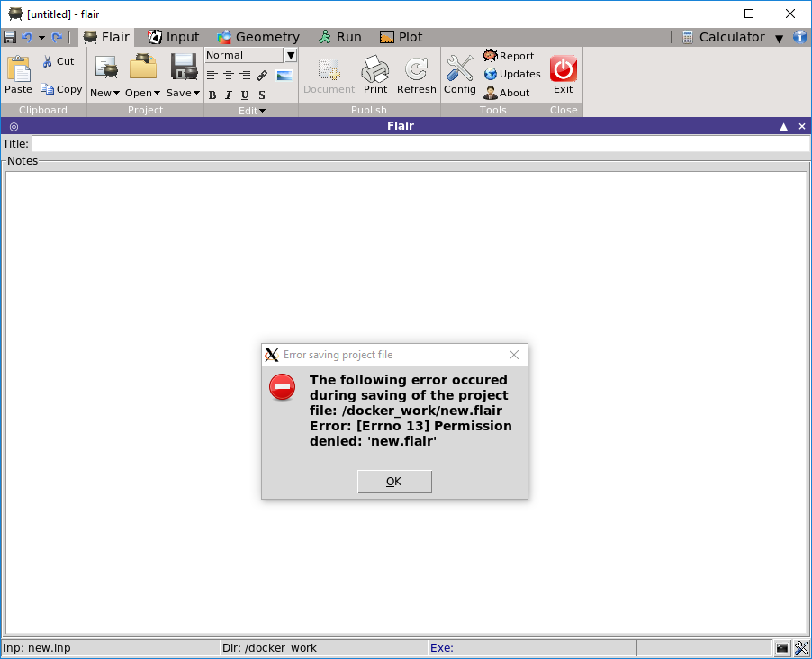Image resolution: width=812 pixels, height=659 pixels.
Task: Click the redo arrow icon
Action: pyautogui.click(x=57, y=37)
